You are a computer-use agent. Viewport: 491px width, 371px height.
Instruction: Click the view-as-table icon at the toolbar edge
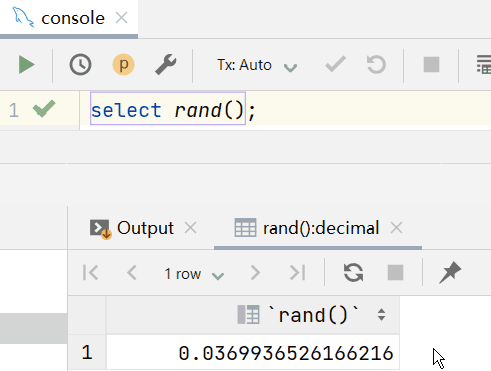[484, 64]
